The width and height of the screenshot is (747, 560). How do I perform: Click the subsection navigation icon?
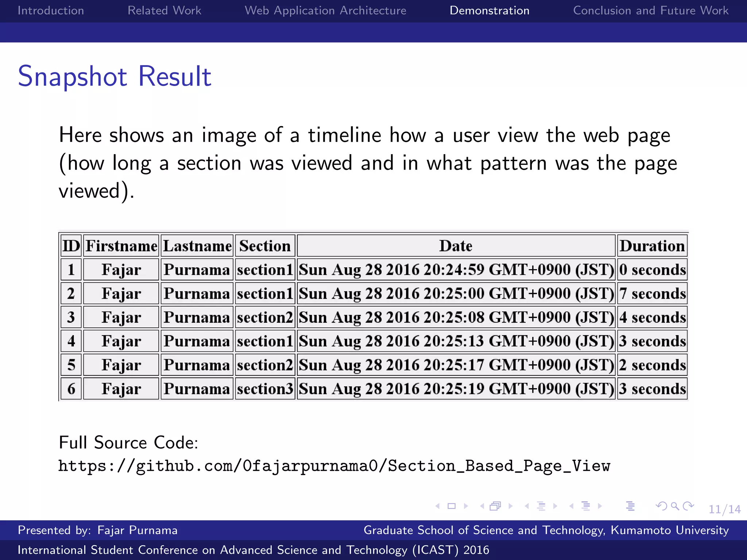(541, 506)
